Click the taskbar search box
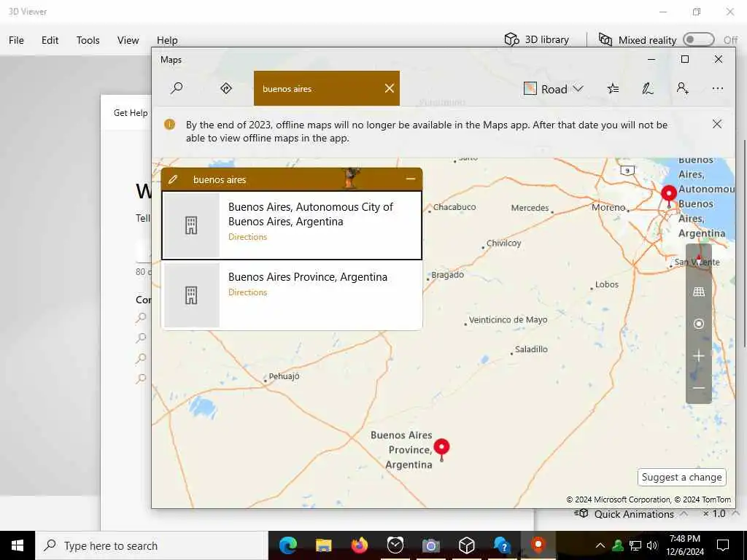This screenshot has height=560, width=747. click(152, 545)
